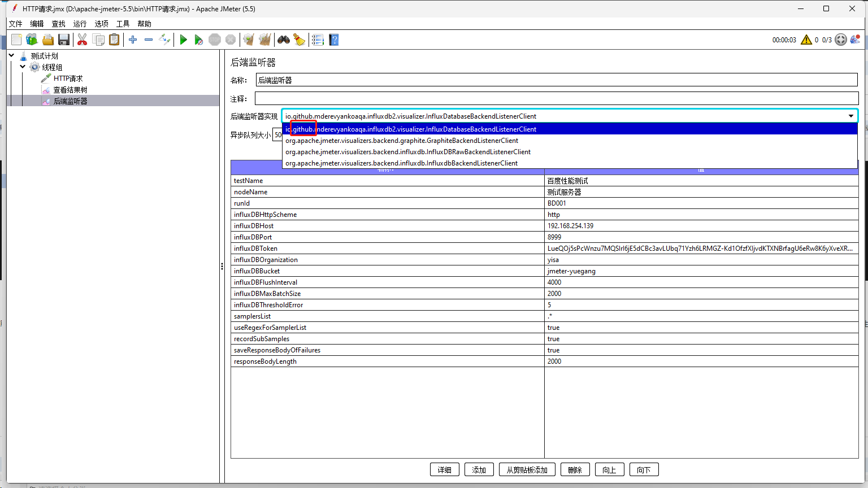Image resolution: width=868 pixels, height=488 pixels.
Task: Open the 选项 menu
Action: (x=102, y=24)
